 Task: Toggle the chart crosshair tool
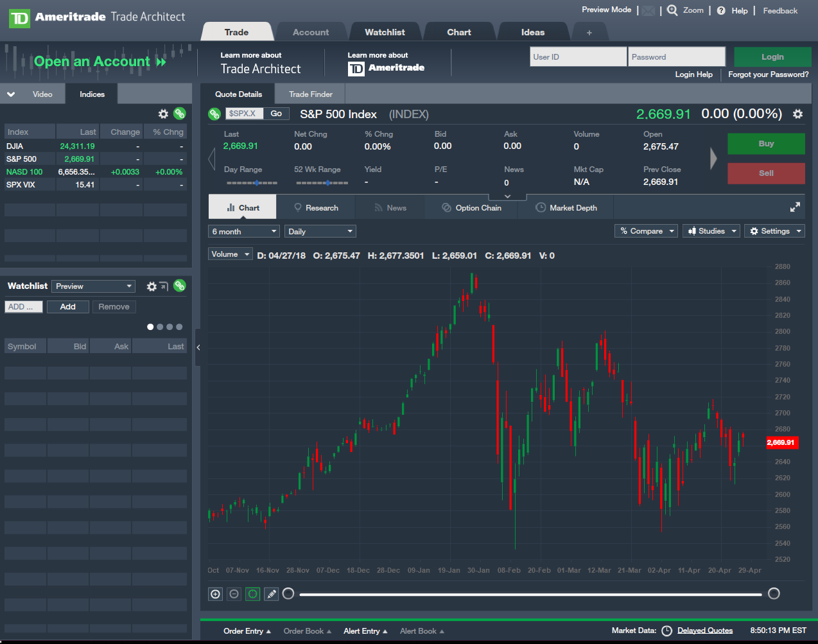click(253, 594)
